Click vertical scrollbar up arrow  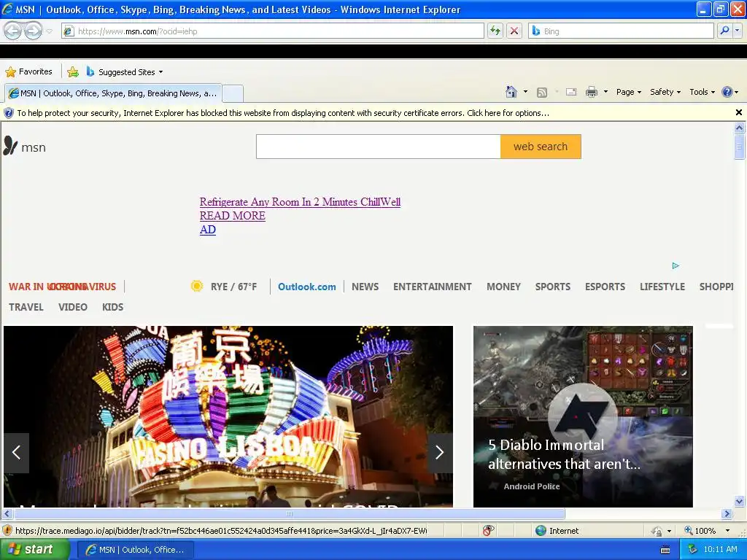(740, 128)
